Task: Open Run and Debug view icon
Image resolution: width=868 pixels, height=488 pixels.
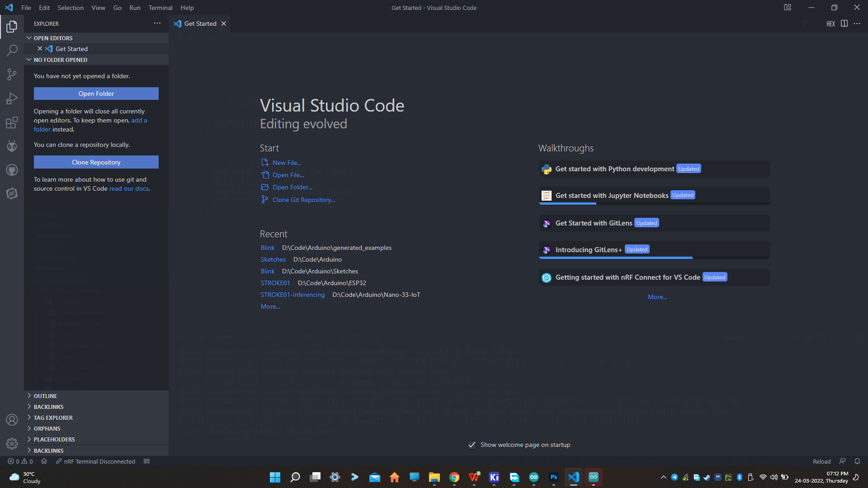Action: [12, 99]
